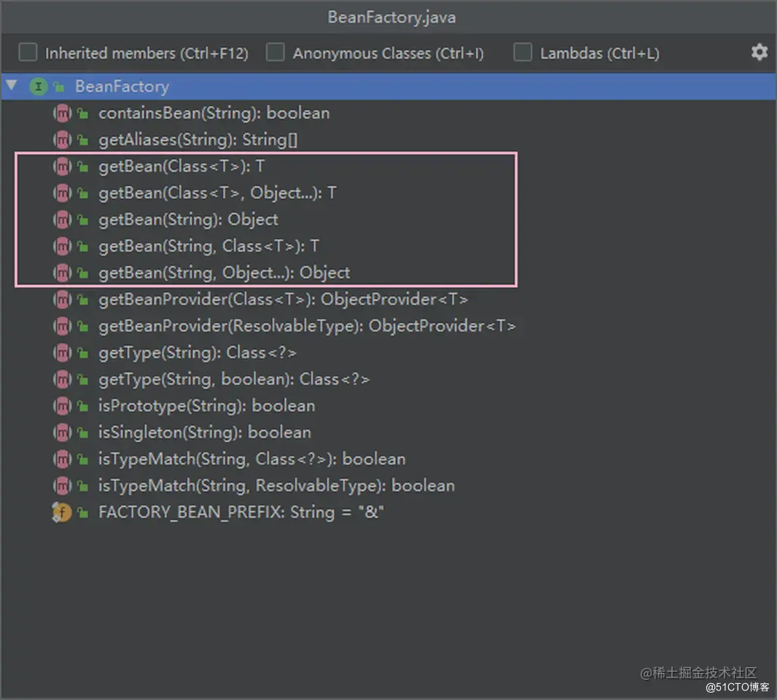Click method icon beside isTypeMatch(String, Class<?>)
This screenshot has height=700, width=777.
click(63, 459)
